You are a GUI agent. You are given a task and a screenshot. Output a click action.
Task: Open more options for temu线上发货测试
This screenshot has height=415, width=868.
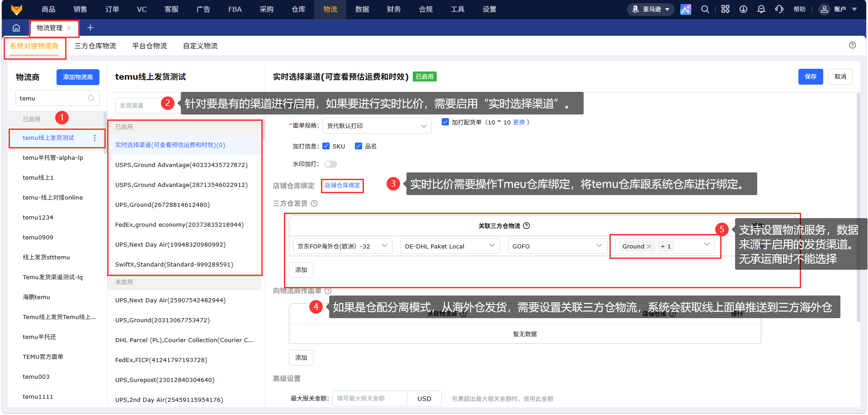point(94,138)
